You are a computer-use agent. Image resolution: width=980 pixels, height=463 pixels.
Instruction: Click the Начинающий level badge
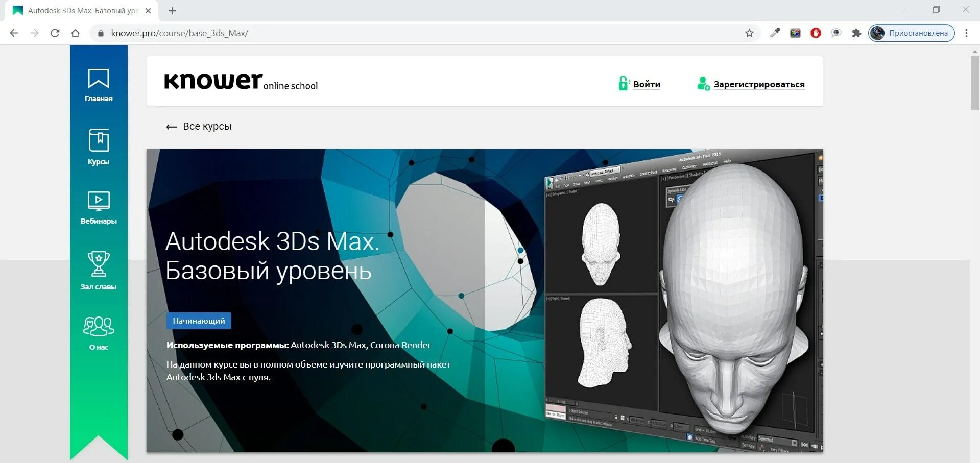click(199, 321)
